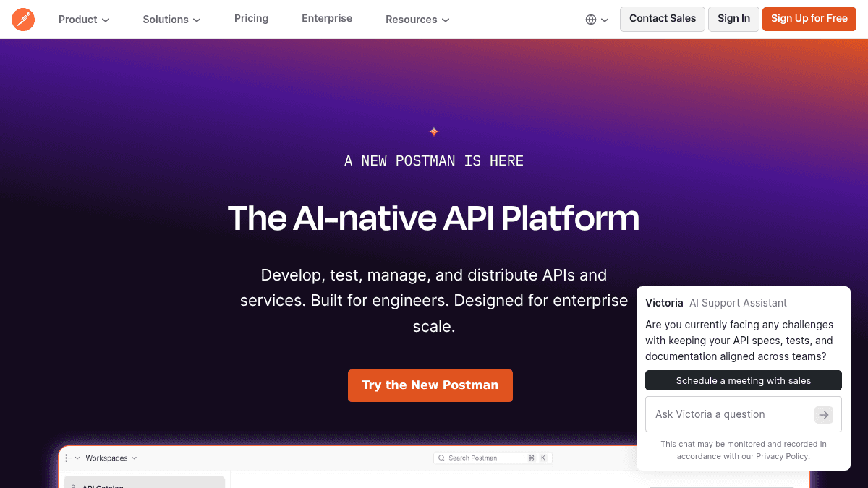Click 'AI Support Assistant' label in chat
The height and width of the screenshot is (488, 868).
738,303
